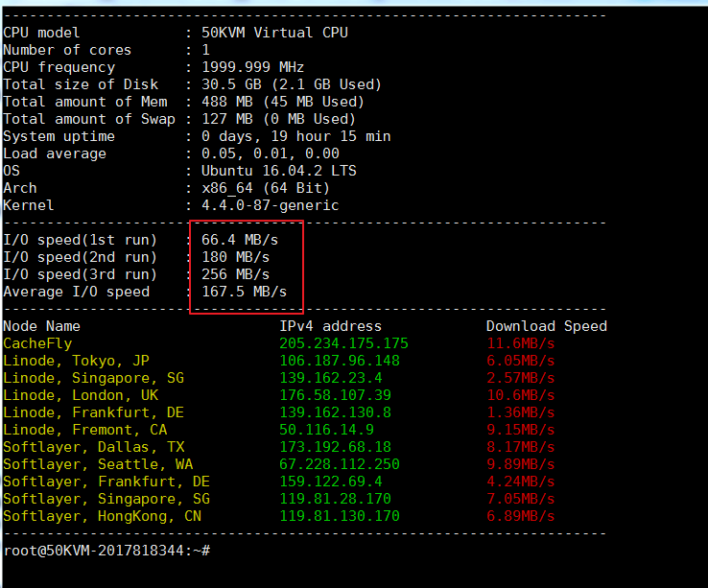
Task: Select IP address 173.192.68.18
Action: pos(335,447)
